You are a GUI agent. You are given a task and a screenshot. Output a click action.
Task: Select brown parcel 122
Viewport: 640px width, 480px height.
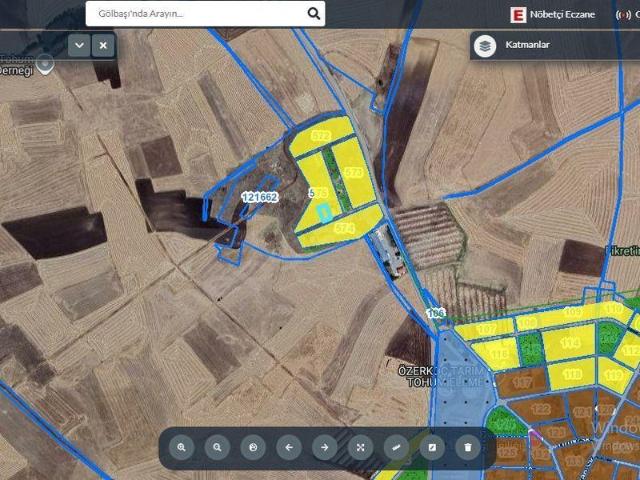pos(540,409)
